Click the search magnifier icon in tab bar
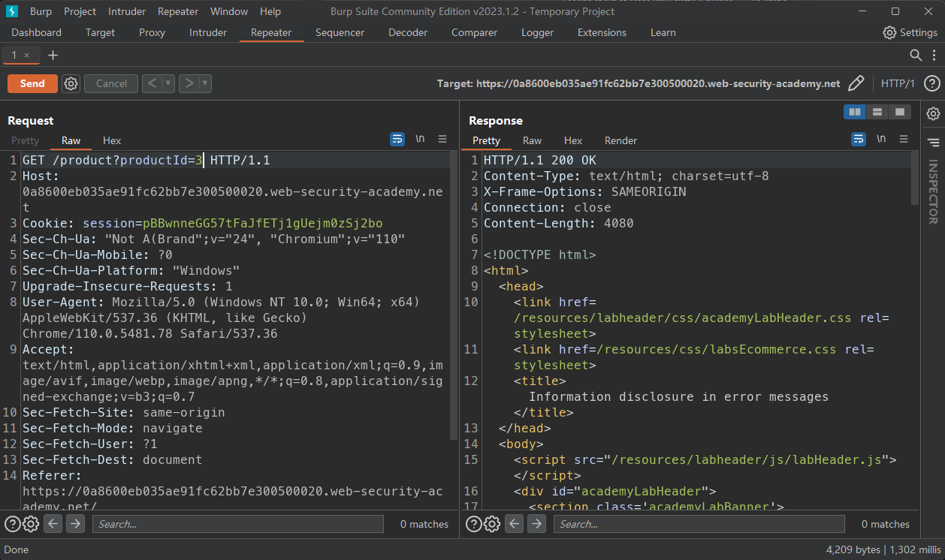This screenshot has width=945, height=560. tap(916, 55)
